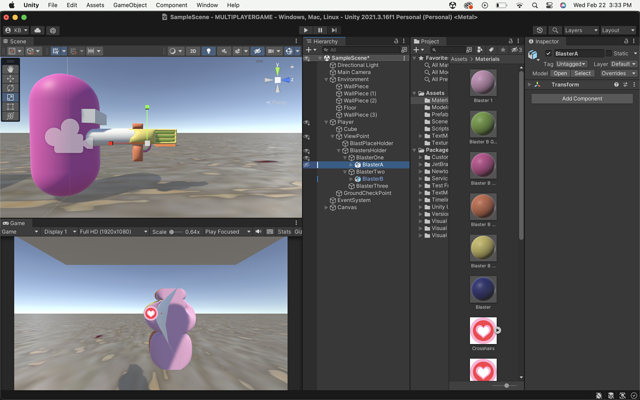Select the Move tool in Scene

click(x=11, y=78)
